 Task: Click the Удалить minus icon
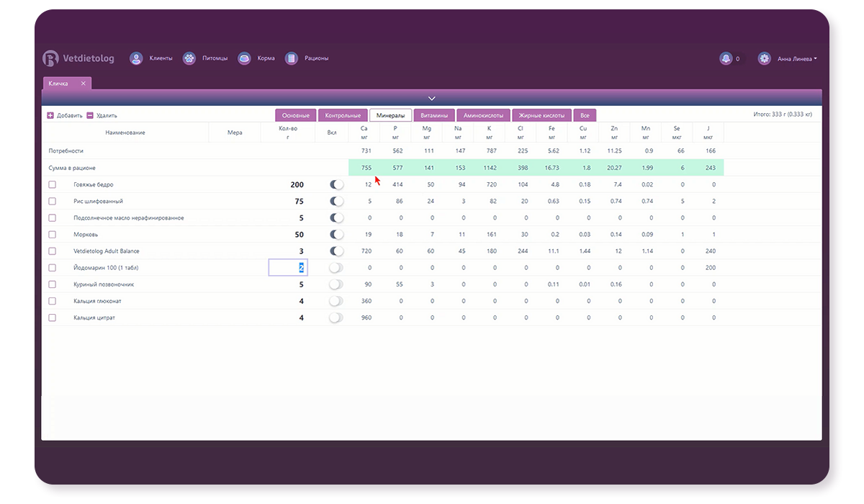pyautogui.click(x=90, y=115)
